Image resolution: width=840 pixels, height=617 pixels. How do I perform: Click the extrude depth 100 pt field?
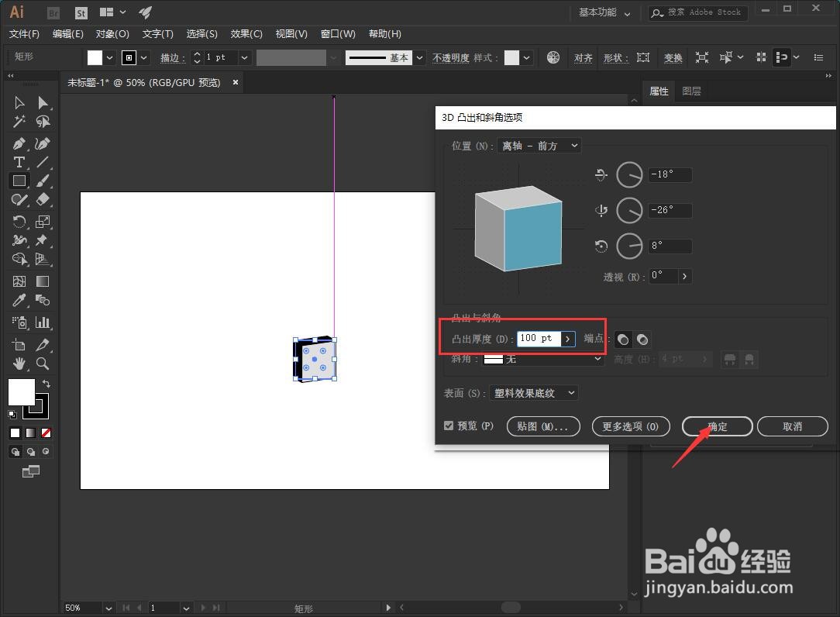[x=539, y=338]
